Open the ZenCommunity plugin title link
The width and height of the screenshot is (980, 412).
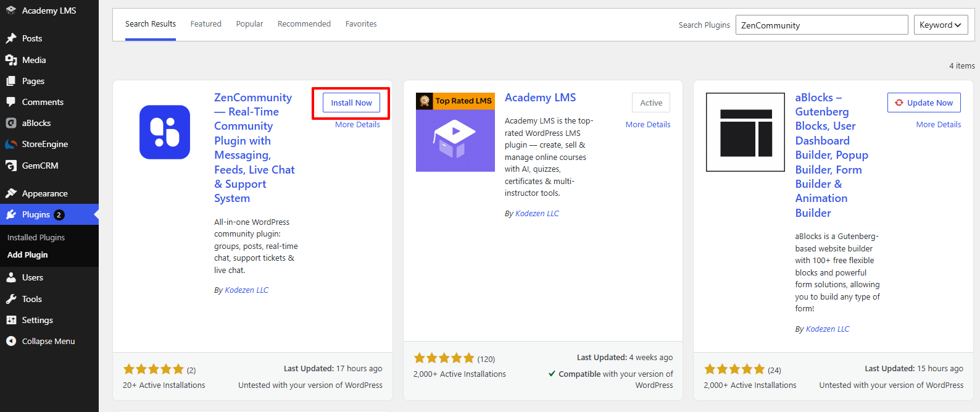[x=254, y=148]
